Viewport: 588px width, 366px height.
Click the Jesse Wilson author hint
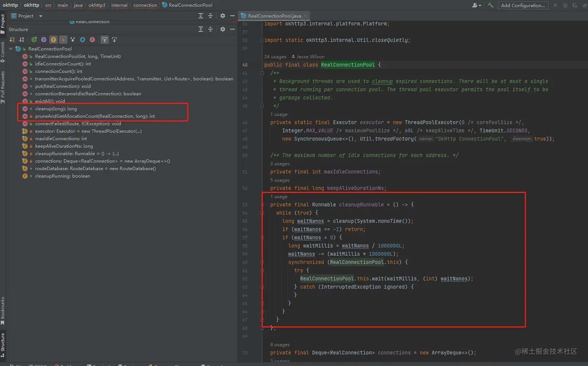pos(308,57)
